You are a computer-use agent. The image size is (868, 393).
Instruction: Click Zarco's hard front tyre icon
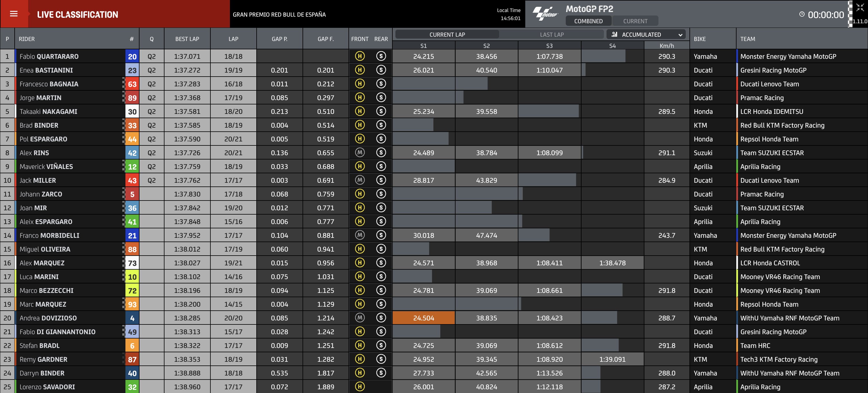tap(360, 194)
